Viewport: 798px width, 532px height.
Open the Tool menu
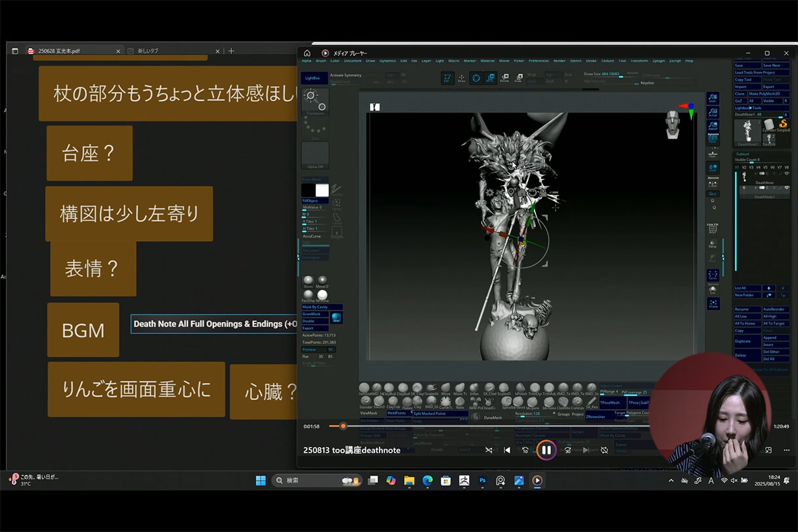(621, 60)
